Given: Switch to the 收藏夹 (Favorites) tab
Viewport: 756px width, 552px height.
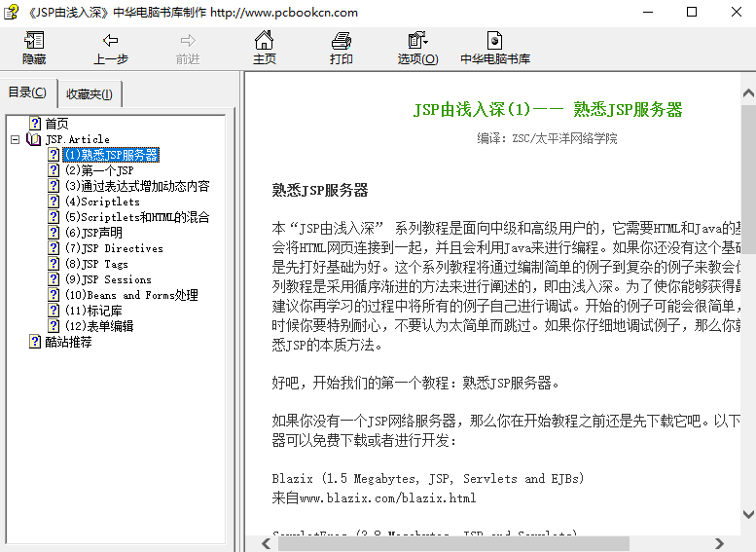Looking at the screenshot, I should tap(90, 94).
